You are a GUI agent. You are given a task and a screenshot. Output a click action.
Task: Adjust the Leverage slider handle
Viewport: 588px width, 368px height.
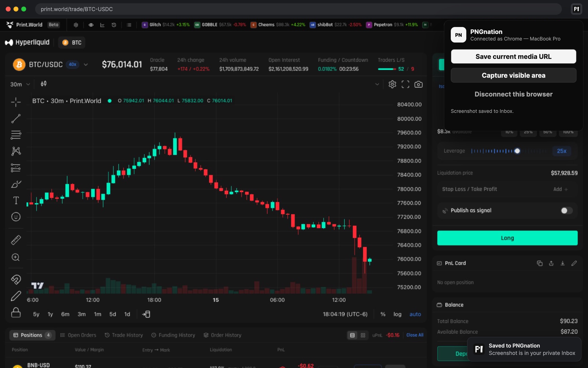click(x=517, y=151)
